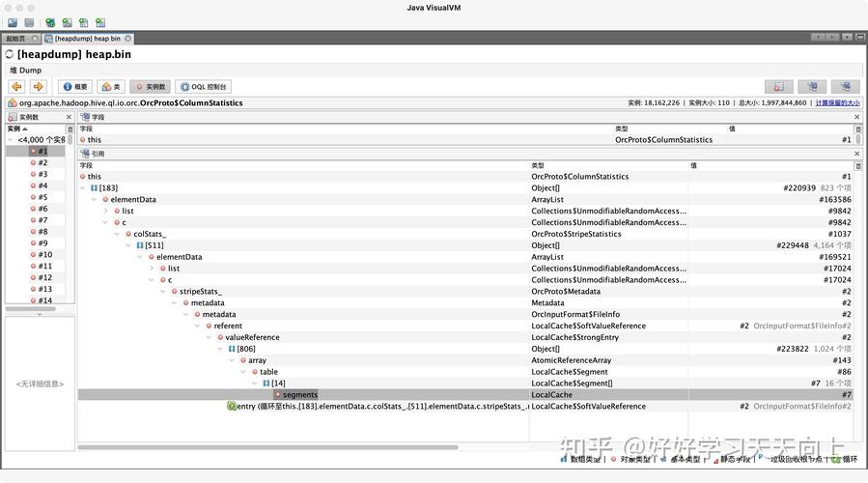
Task: Select the array field row
Action: pyautogui.click(x=465, y=360)
